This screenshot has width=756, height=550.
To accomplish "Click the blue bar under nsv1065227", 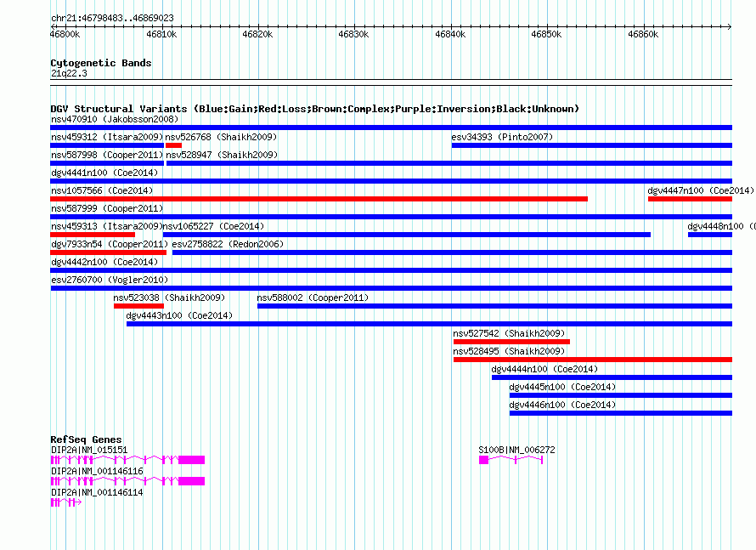I will click(407, 235).
